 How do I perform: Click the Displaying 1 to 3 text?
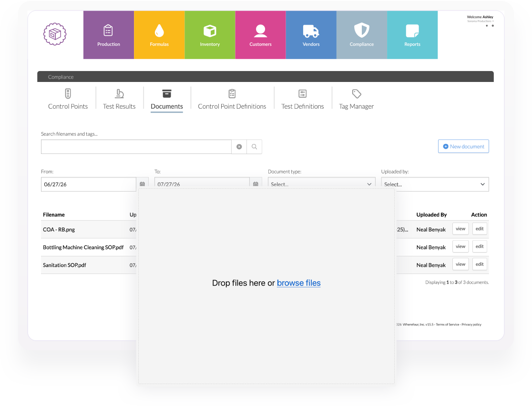[x=457, y=282]
